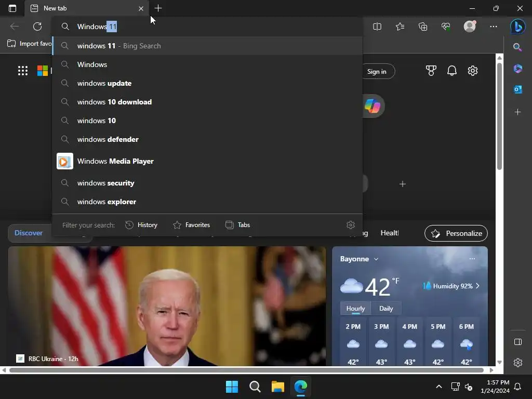Viewport: 532px width, 399px height.
Task: Select 'windows explorer' suggestion
Action: click(208, 202)
